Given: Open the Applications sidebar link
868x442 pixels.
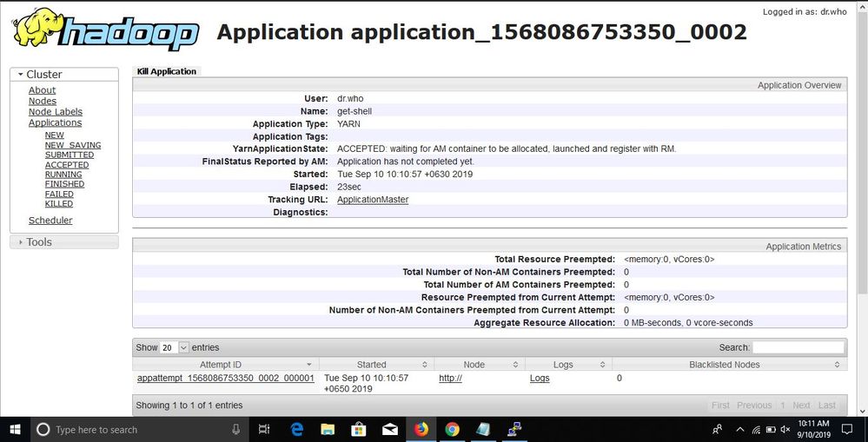Looking at the screenshot, I should (x=56, y=122).
